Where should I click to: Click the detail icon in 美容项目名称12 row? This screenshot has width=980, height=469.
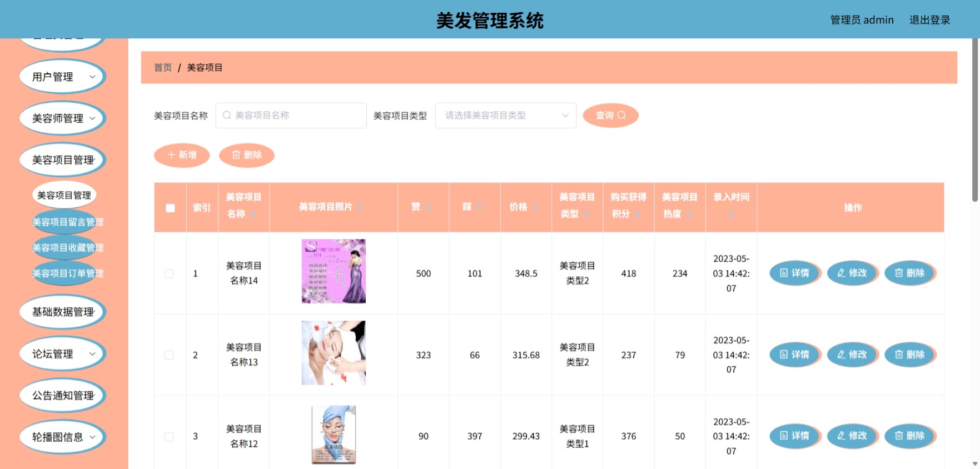pos(784,436)
